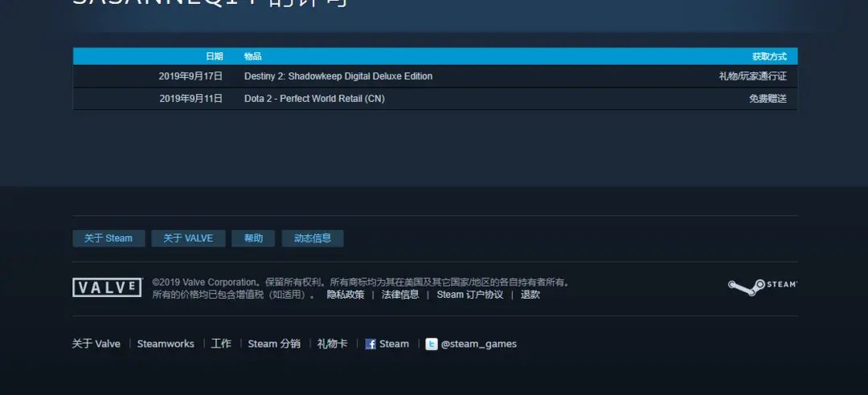The height and width of the screenshot is (395, 868).
Task: Open the Steam 订户协议 link
Action: click(470, 295)
